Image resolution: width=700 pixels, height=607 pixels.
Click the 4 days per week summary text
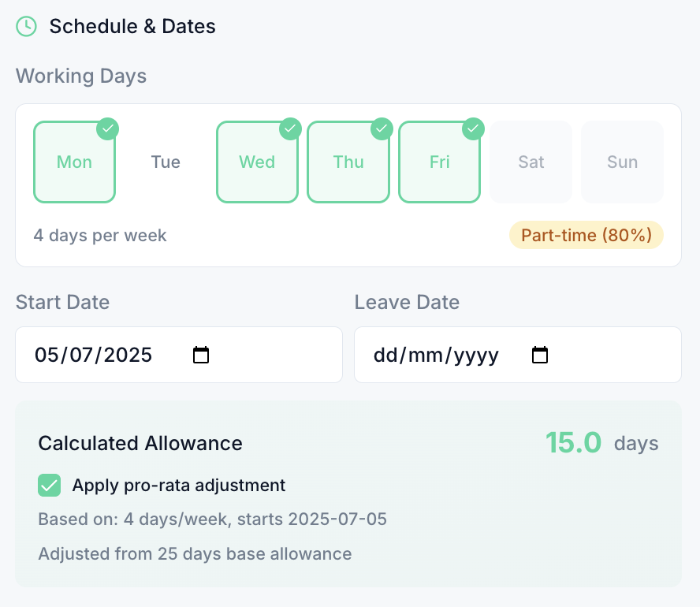(x=100, y=236)
